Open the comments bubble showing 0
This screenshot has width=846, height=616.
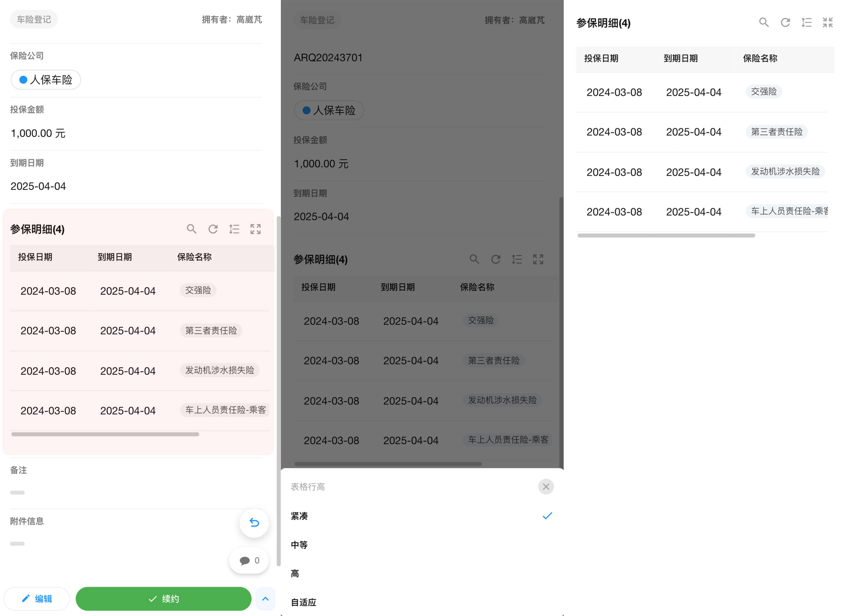tap(249, 561)
